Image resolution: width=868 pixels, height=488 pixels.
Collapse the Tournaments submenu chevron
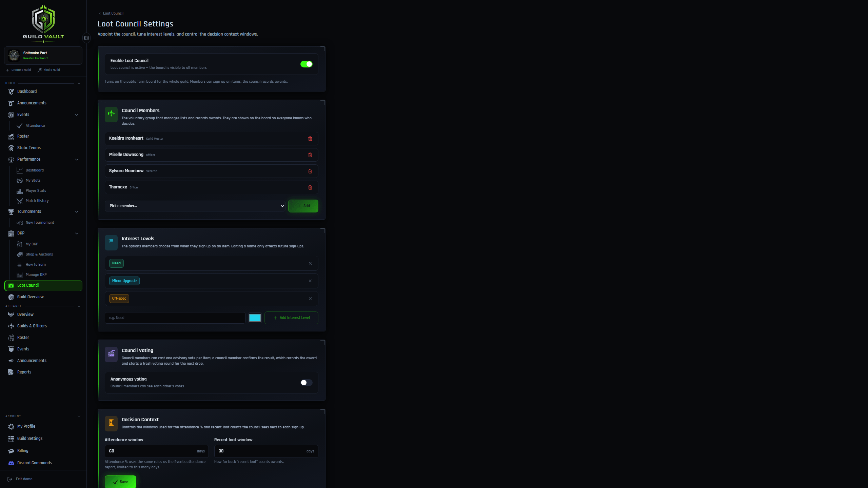[x=77, y=211]
